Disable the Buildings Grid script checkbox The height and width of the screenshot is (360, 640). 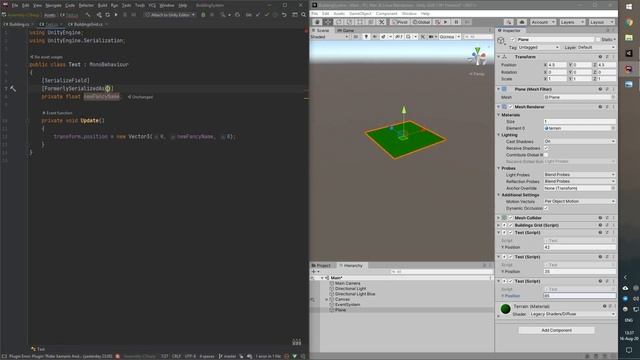(511, 225)
